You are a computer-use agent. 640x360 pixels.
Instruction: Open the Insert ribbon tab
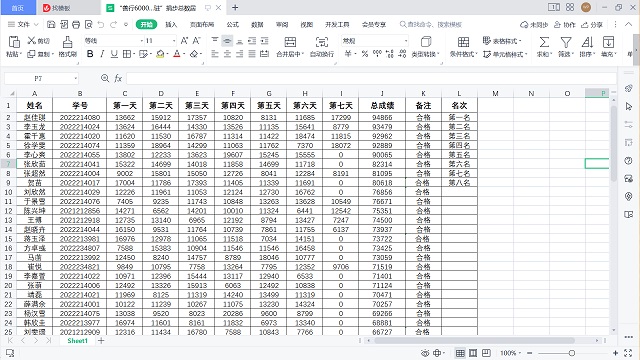click(171, 24)
